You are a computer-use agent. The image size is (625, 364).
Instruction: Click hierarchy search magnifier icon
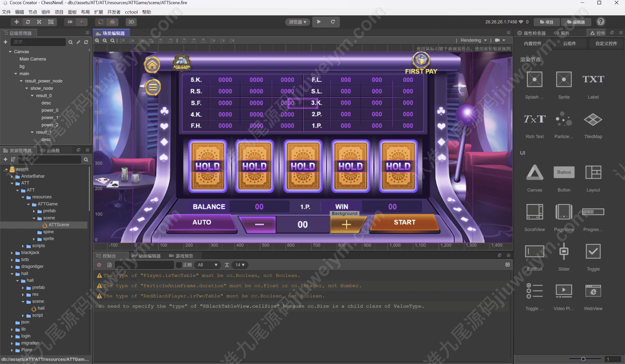tap(70, 42)
